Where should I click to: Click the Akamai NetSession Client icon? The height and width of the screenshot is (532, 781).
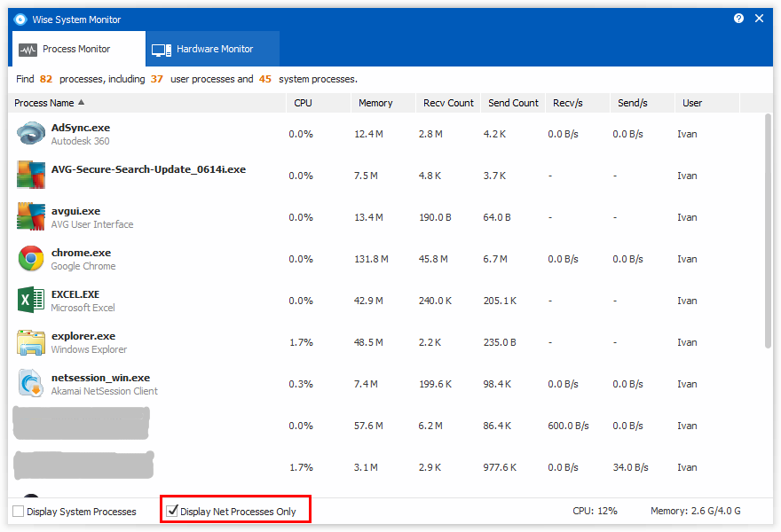point(31,383)
